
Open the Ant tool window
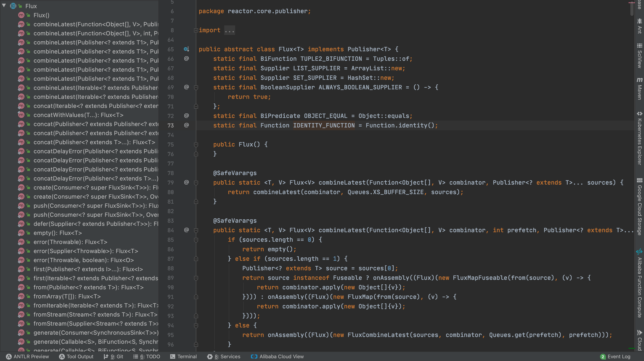(x=639, y=26)
